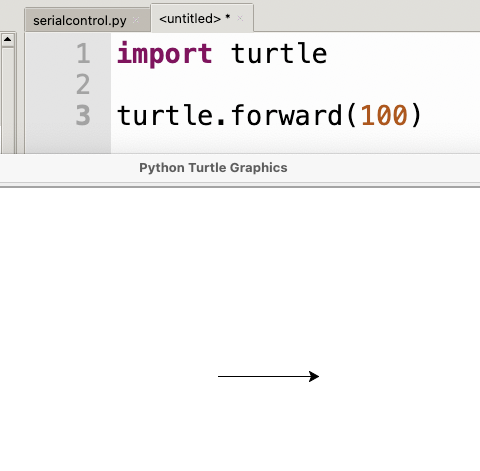This screenshot has height=471, width=480.
Task: Click the number 100 in the code
Action: click(x=384, y=115)
